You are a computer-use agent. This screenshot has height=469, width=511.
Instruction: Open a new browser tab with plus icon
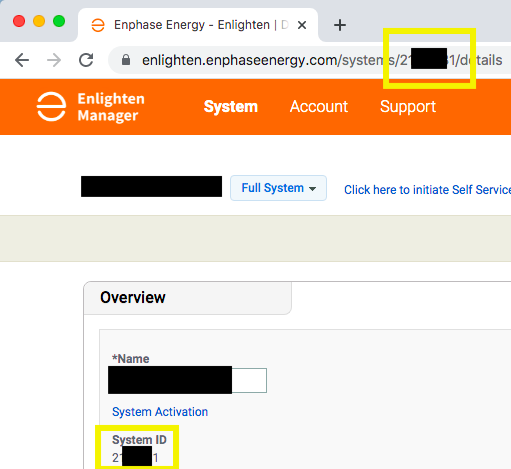(x=340, y=25)
